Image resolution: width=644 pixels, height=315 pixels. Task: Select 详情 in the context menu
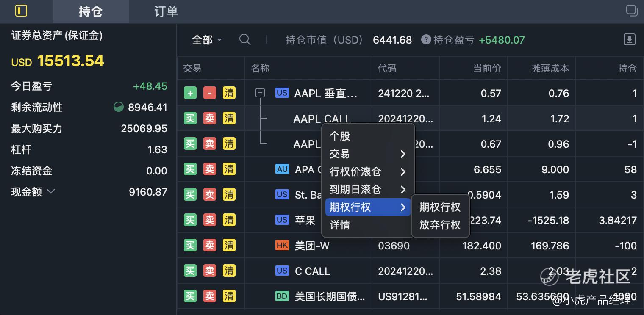tap(368, 225)
